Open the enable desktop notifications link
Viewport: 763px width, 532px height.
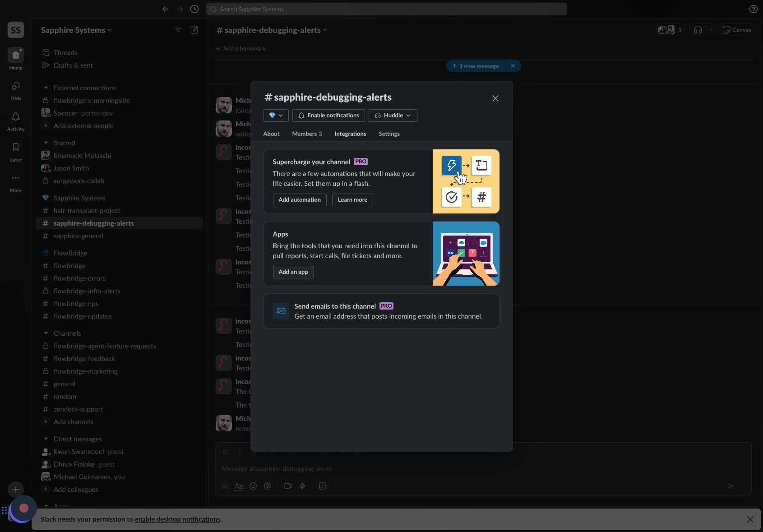(x=177, y=519)
